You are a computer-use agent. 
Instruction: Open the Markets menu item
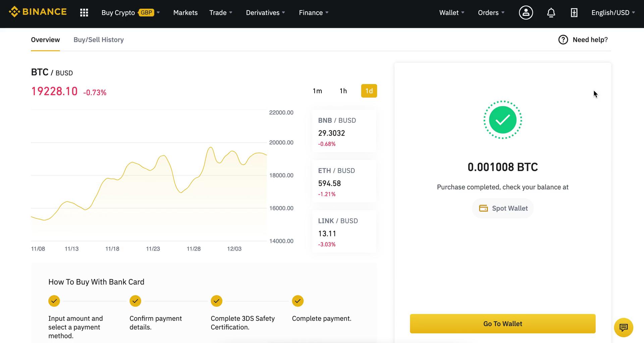point(185,13)
